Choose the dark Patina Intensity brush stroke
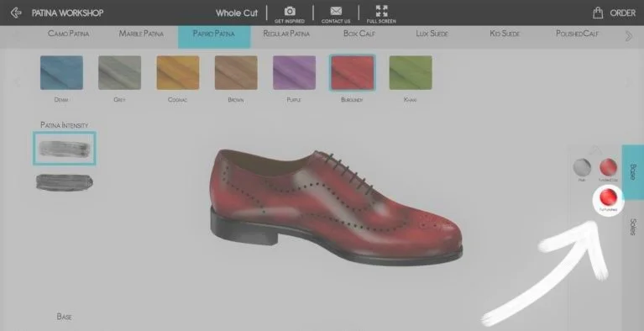 click(x=65, y=182)
